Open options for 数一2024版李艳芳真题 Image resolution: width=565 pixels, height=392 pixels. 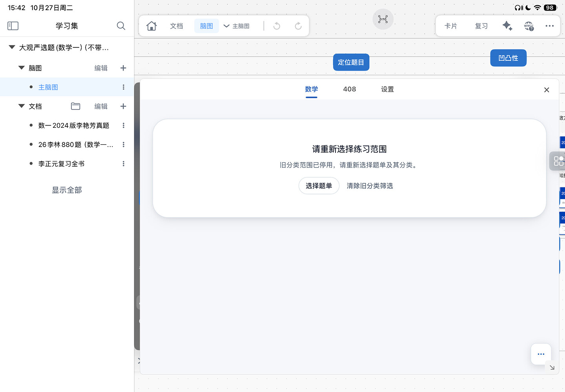(124, 125)
